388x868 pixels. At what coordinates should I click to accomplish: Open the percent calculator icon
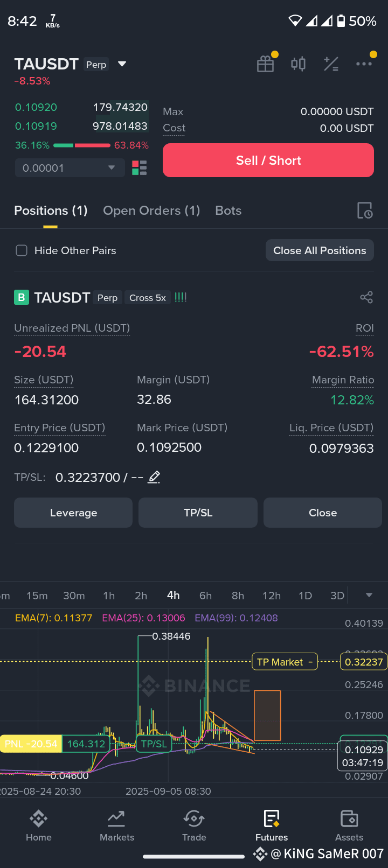[331, 64]
